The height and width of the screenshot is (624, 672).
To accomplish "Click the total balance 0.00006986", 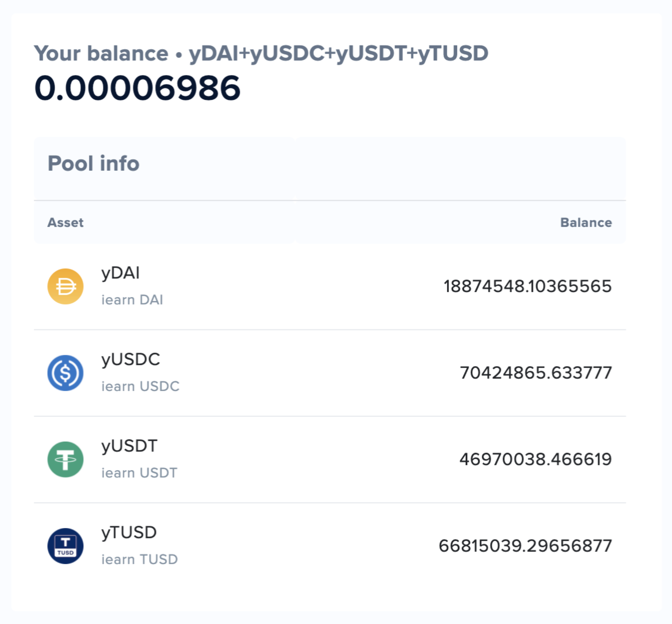I will 137,88.
